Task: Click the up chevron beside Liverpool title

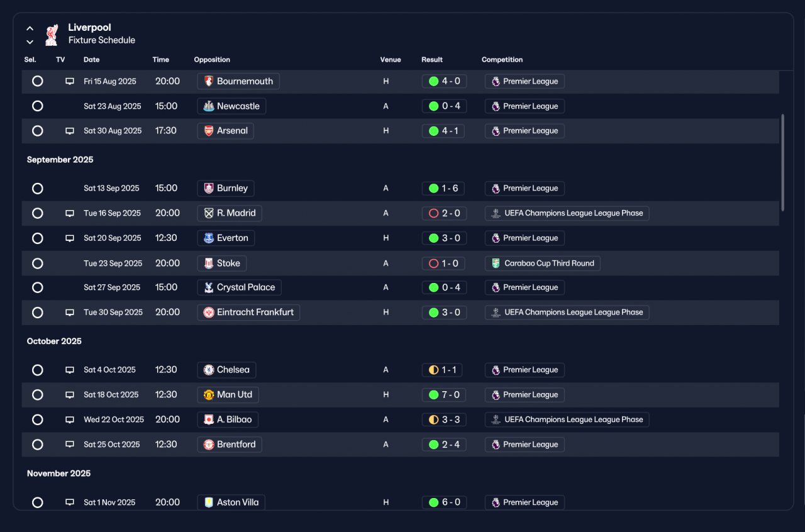Action: (x=30, y=28)
